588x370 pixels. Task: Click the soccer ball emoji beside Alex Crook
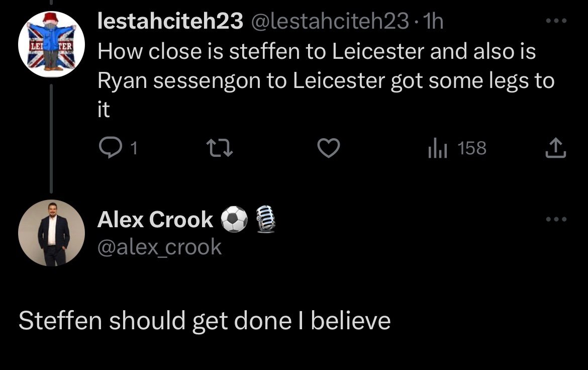[x=234, y=219]
